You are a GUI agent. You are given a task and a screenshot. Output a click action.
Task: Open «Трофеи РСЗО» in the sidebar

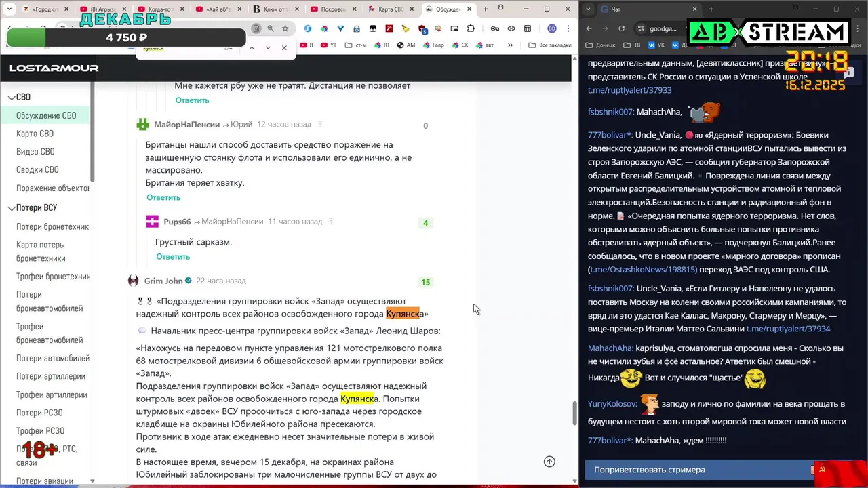pos(40,431)
